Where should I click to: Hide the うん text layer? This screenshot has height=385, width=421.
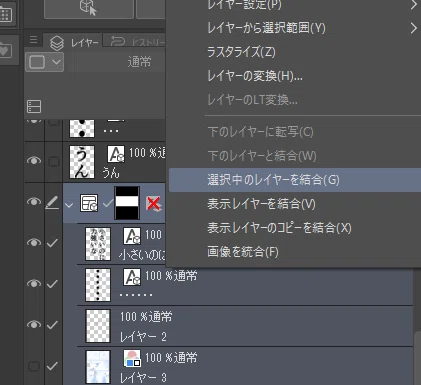(34, 161)
